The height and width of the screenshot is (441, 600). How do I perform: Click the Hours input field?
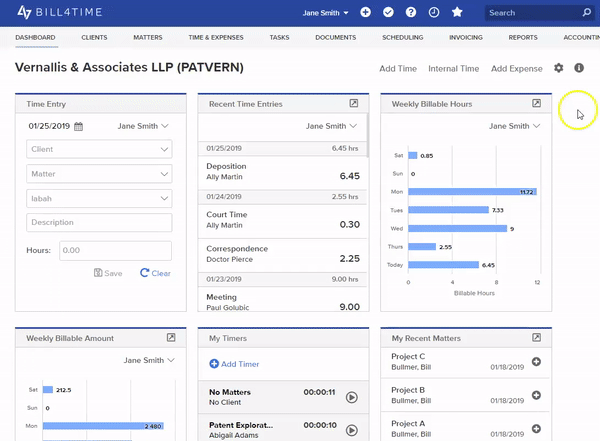(x=116, y=250)
